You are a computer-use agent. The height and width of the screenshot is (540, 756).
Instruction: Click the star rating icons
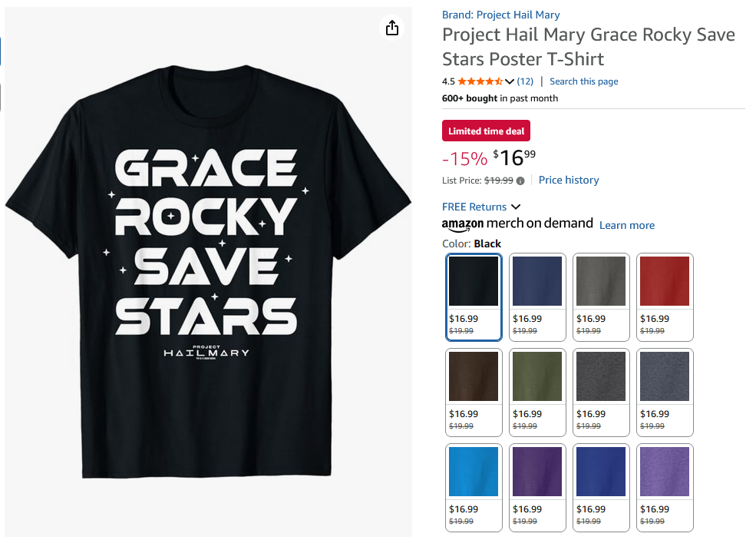coord(480,81)
